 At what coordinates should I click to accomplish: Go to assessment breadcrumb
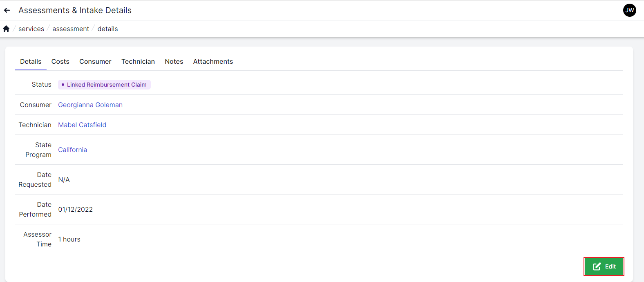click(71, 29)
